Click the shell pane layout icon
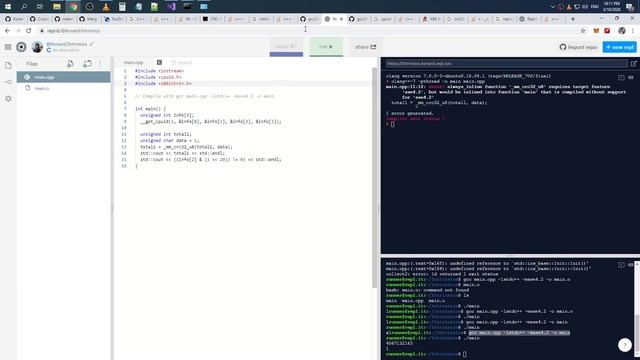640x360 pixels. point(621,265)
